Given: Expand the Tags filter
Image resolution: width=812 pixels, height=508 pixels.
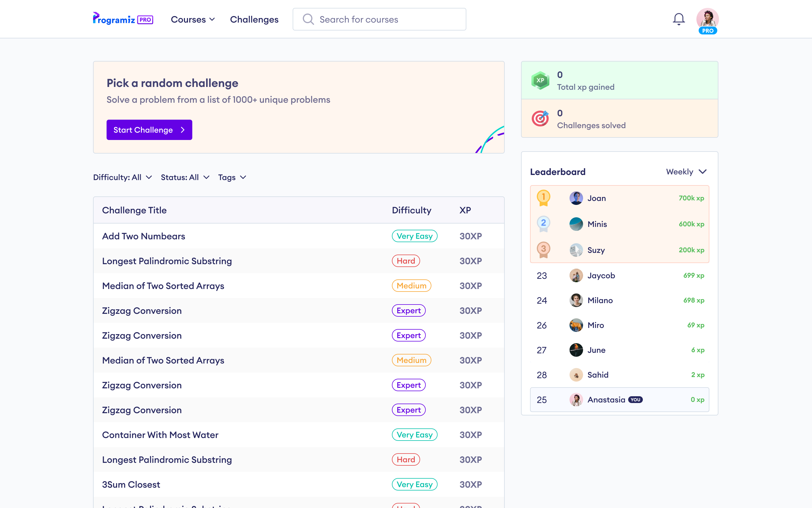Looking at the screenshot, I should pos(232,177).
